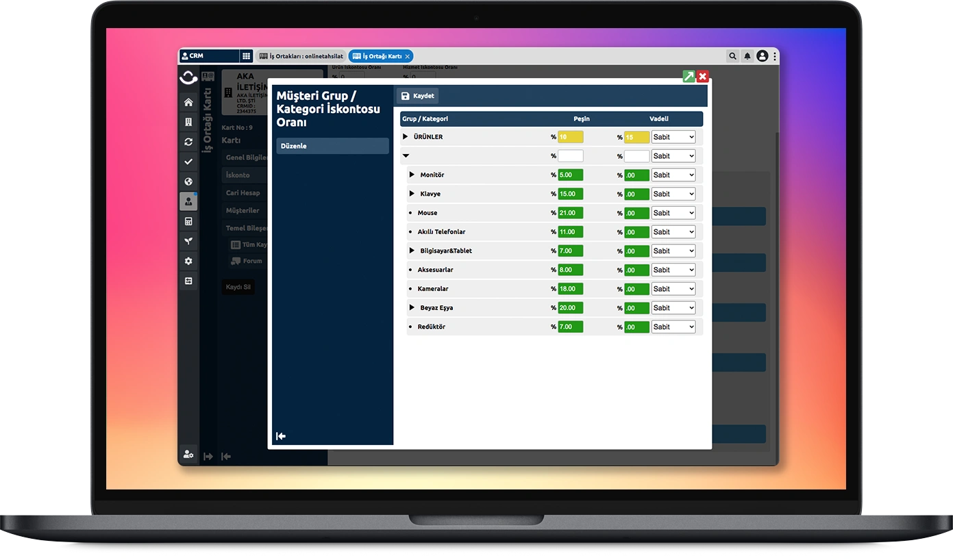This screenshot has width=953, height=560.
Task: Click the settings gear sidebar icon
Action: (x=188, y=262)
